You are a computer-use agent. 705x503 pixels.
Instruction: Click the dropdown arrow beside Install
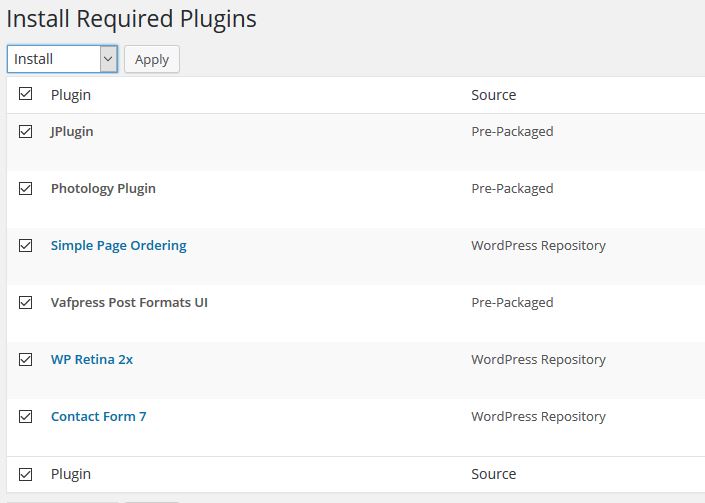108,59
